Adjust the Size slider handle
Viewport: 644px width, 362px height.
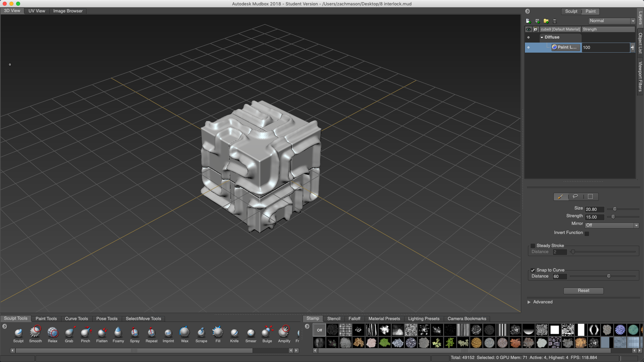[x=615, y=209]
